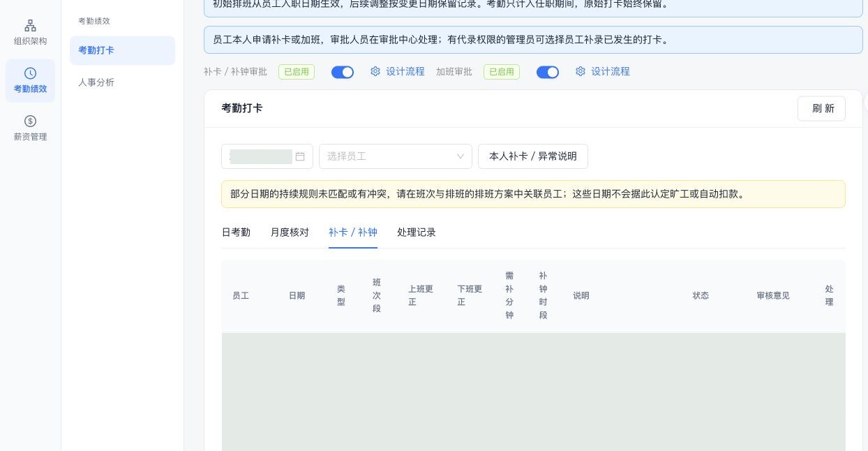The image size is (868, 451).
Task: Click the 类型 column header
Action: click(341, 296)
